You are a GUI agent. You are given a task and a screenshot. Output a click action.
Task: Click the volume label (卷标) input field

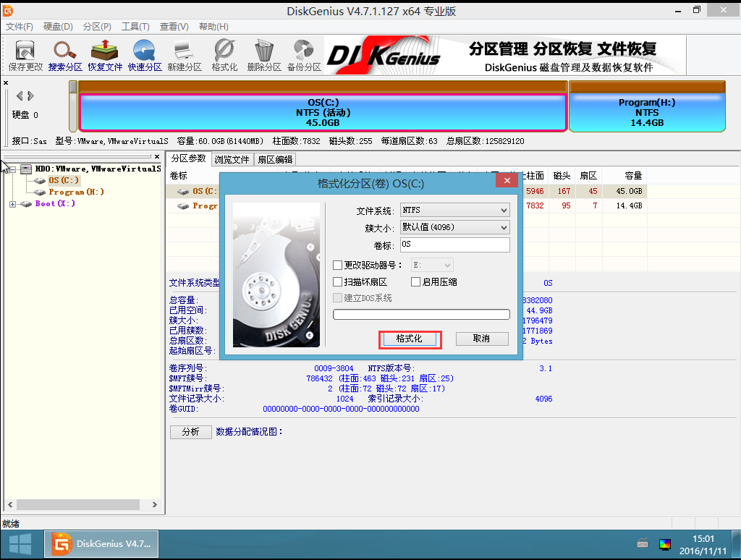tap(454, 245)
